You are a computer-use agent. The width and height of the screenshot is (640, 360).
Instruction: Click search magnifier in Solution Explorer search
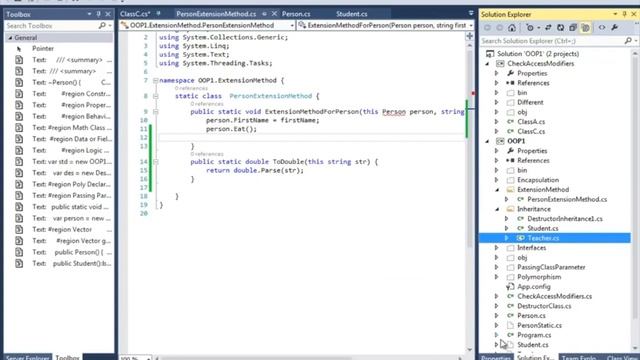pyautogui.click(x=628, y=41)
